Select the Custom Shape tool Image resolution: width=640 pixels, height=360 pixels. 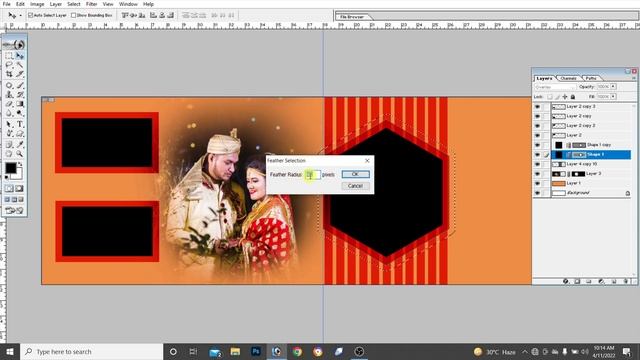point(20,133)
